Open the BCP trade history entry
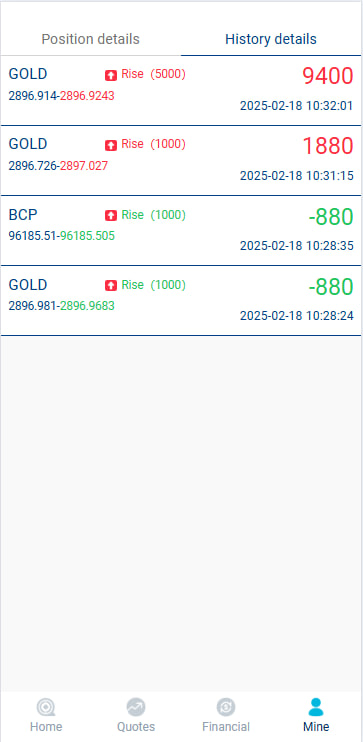This screenshot has width=363, height=742. tap(181, 231)
